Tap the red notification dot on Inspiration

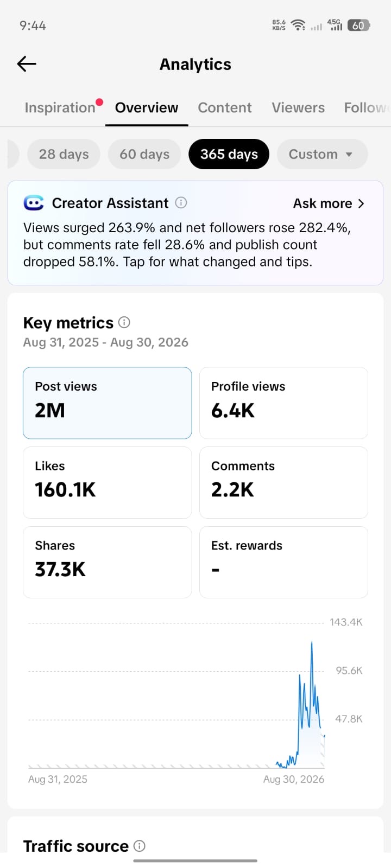(99, 102)
